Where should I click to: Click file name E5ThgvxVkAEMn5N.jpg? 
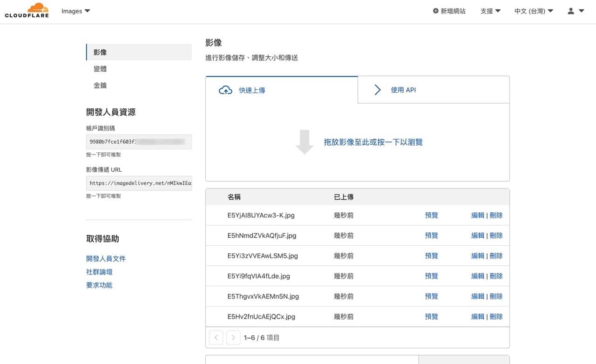point(263,297)
